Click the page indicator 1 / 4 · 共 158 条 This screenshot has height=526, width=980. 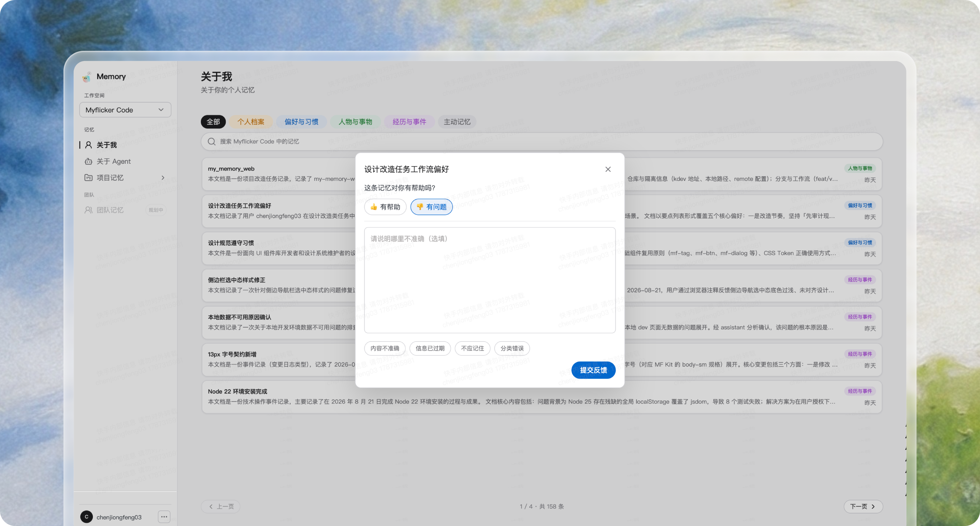[542, 507]
